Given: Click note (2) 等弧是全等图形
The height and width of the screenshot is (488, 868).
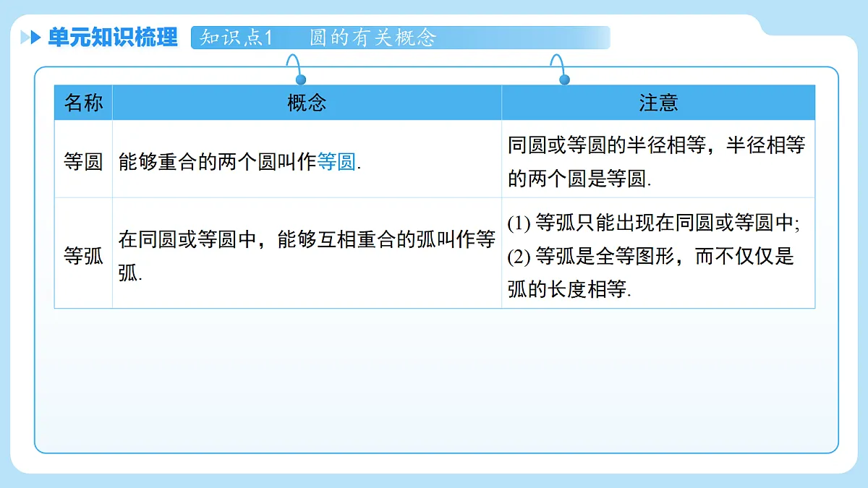Looking at the screenshot, I should [650, 257].
